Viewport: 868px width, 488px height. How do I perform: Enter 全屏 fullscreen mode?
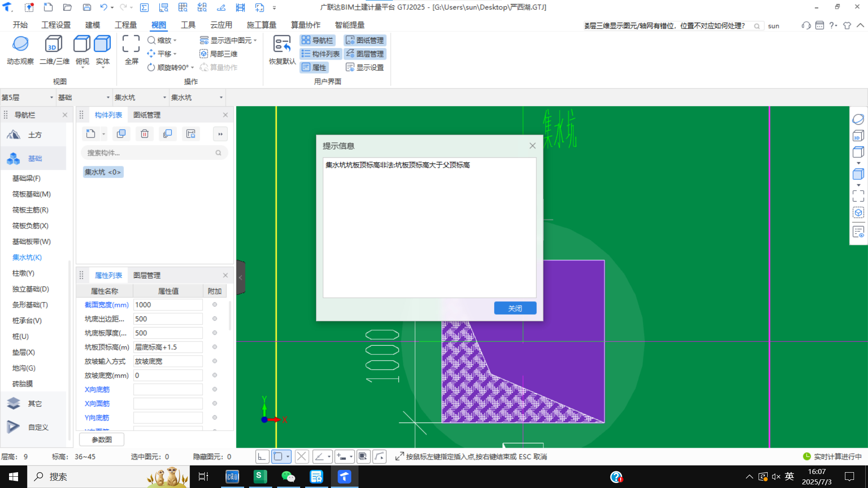(131, 50)
